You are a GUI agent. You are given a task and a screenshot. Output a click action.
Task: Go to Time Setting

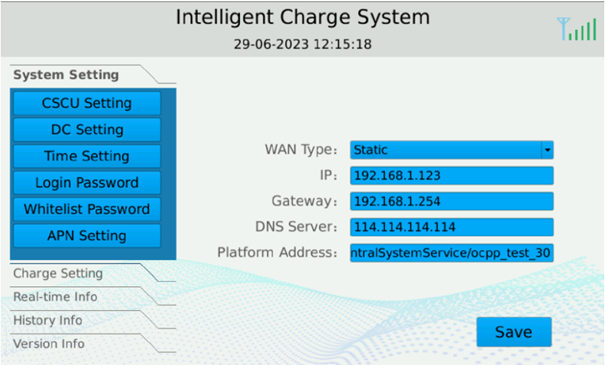pos(87,156)
